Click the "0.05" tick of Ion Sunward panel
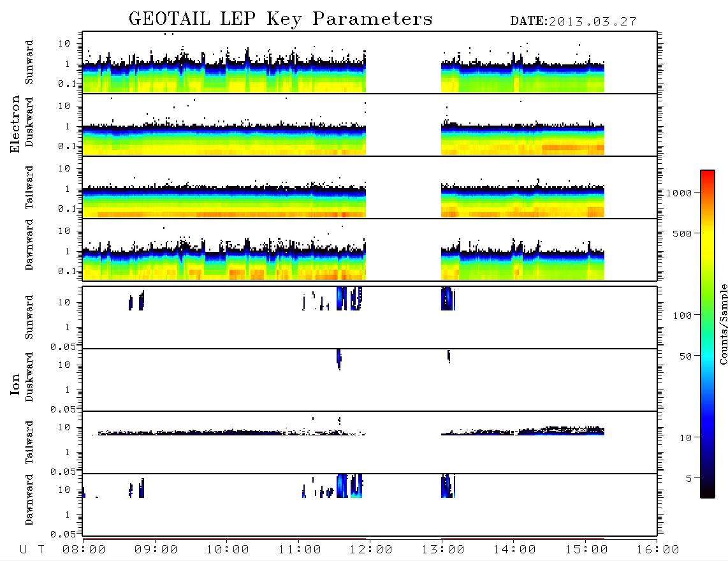728x561 pixels. tap(62, 347)
